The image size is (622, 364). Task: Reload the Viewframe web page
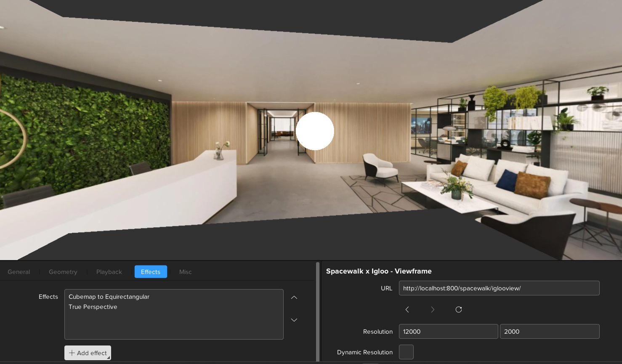click(x=459, y=310)
